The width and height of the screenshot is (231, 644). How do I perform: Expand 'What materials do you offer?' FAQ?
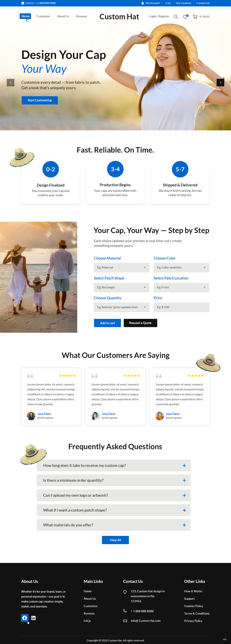[114, 525]
